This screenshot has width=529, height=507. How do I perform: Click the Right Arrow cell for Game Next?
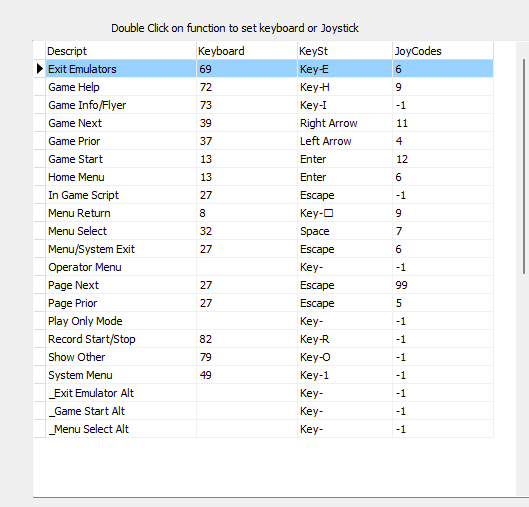click(x=345, y=123)
